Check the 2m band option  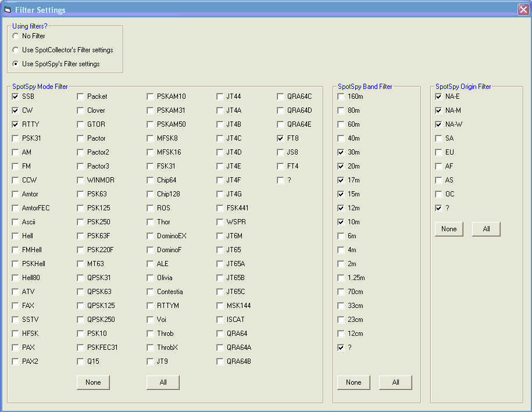coord(341,264)
